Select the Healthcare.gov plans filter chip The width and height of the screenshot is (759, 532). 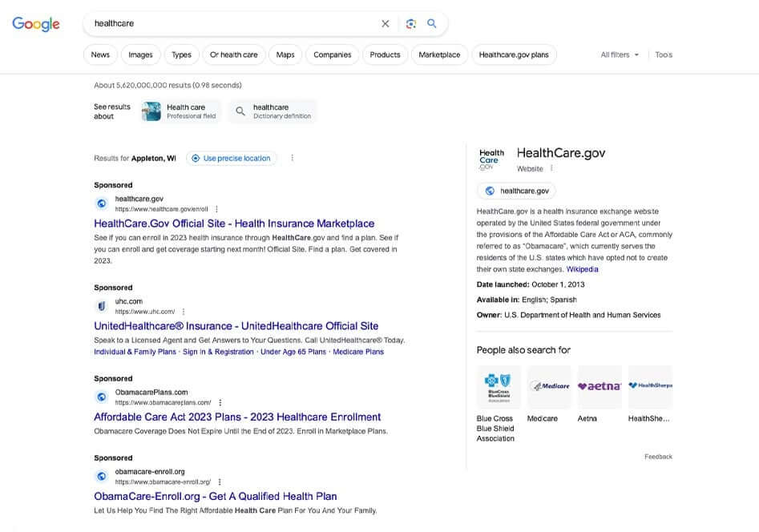click(x=514, y=54)
